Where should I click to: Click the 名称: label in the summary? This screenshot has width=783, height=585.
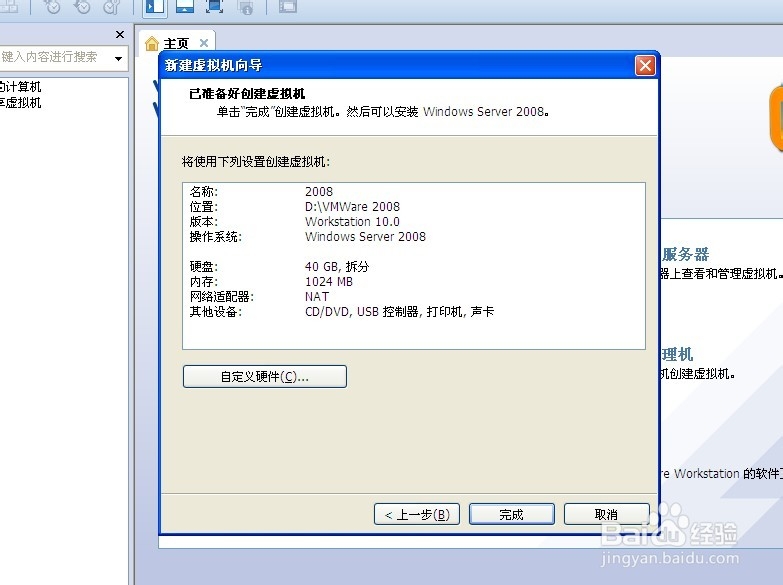(x=204, y=192)
